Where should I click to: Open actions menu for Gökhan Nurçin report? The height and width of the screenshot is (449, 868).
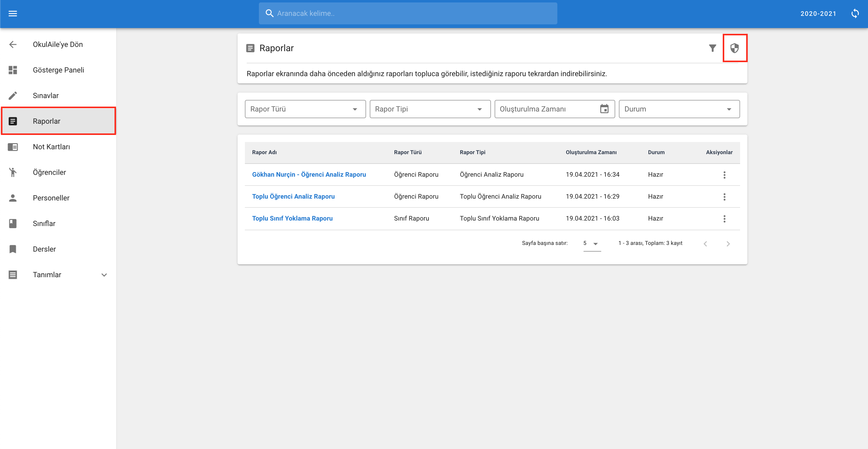[x=724, y=175]
